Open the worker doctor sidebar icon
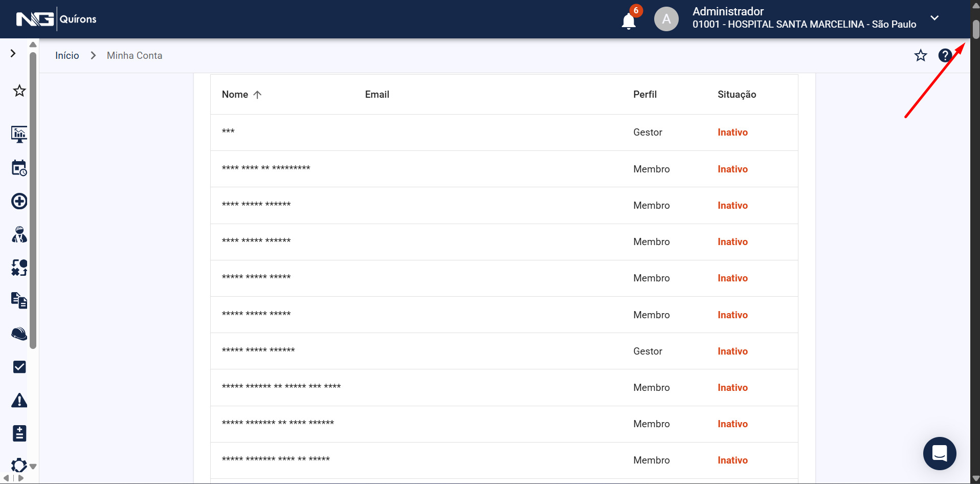 pos(19,235)
